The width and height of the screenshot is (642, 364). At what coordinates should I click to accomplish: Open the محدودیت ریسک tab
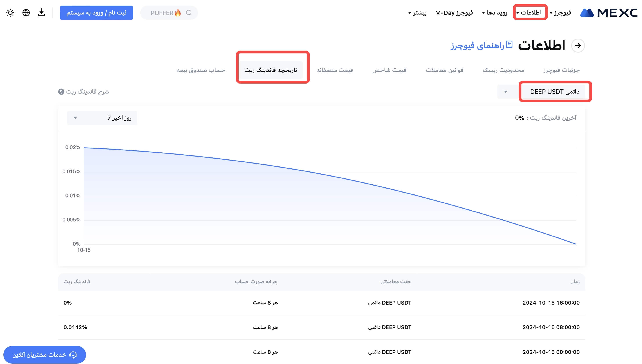(x=503, y=70)
